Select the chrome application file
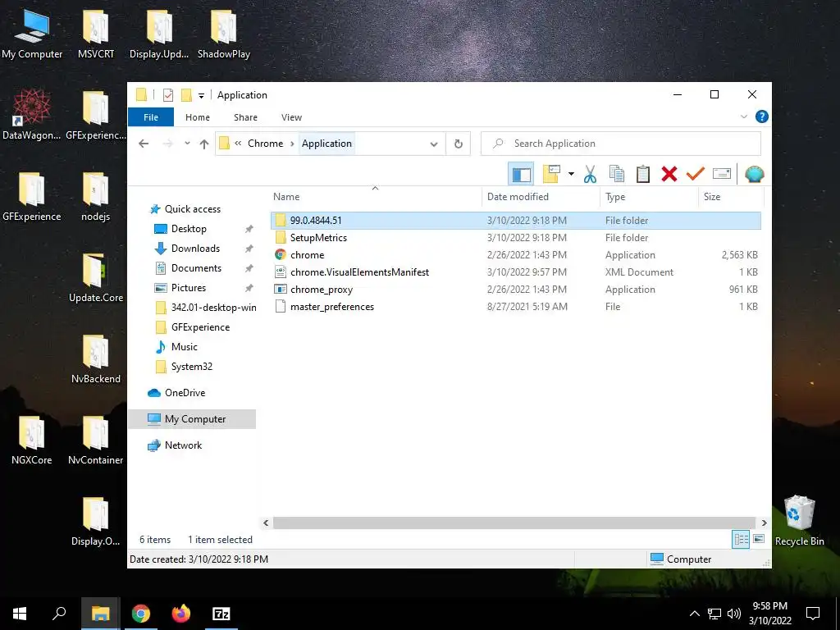Screen dimensions: 840x630 click(516, 255)
